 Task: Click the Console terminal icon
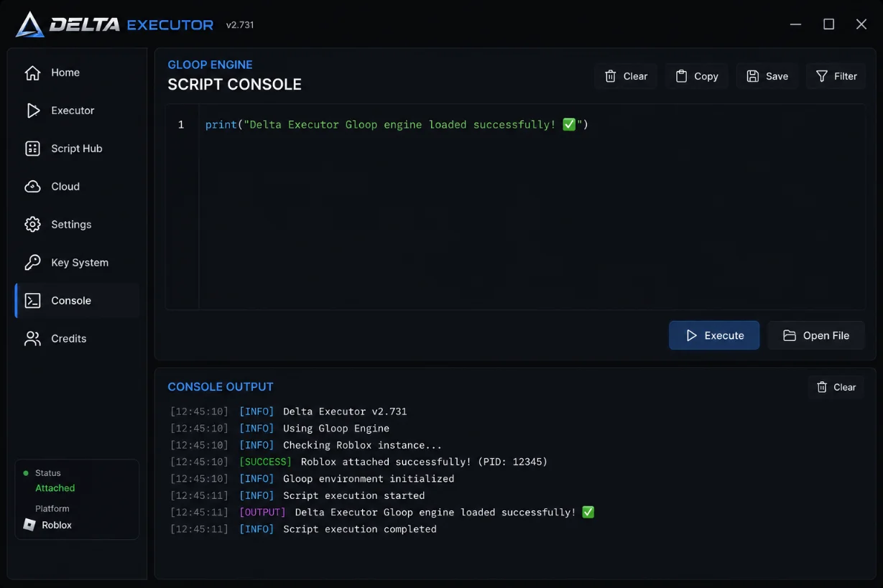click(32, 301)
